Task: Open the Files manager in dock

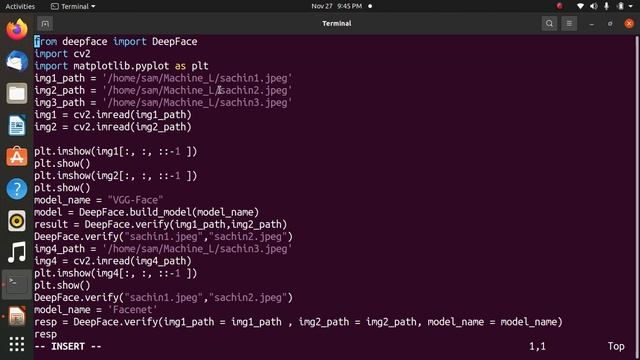Action: point(17,93)
